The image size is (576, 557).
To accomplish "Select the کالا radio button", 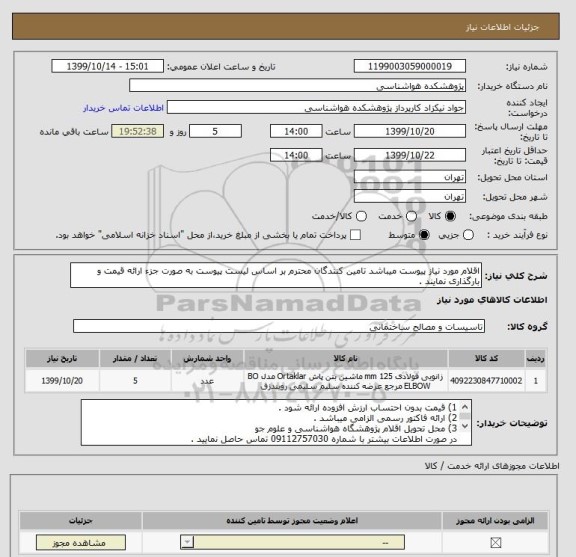I will click(450, 216).
